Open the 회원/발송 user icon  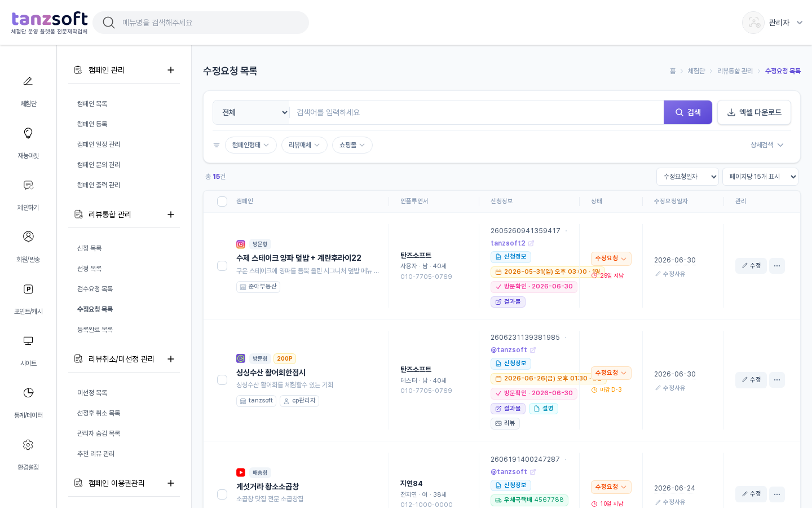[28, 237]
